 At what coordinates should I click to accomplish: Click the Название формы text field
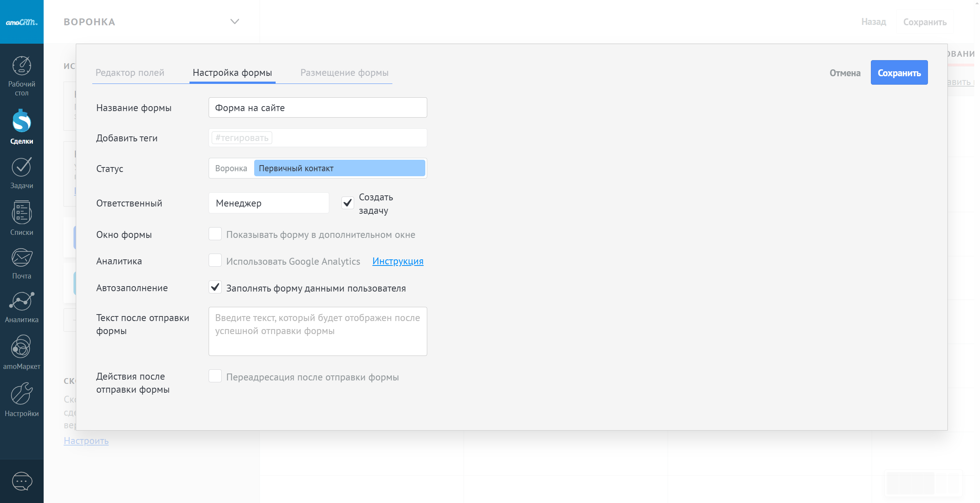(317, 108)
